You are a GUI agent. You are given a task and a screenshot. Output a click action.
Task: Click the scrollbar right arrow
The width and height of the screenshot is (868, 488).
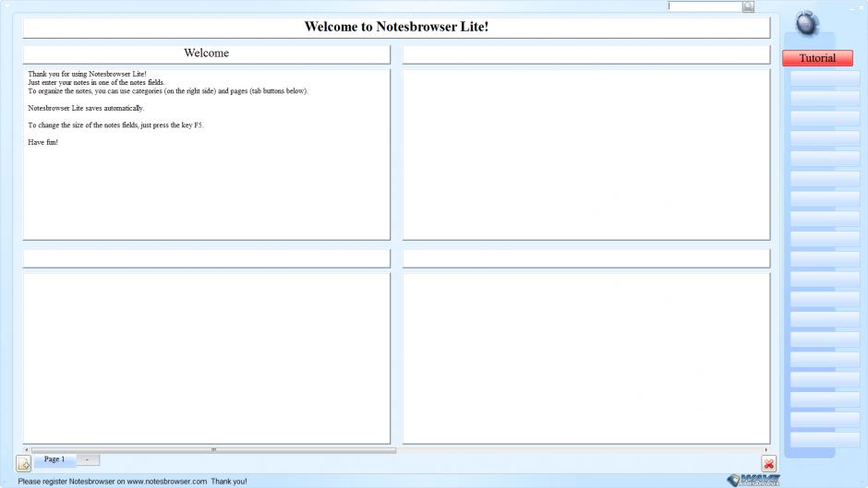766,450
